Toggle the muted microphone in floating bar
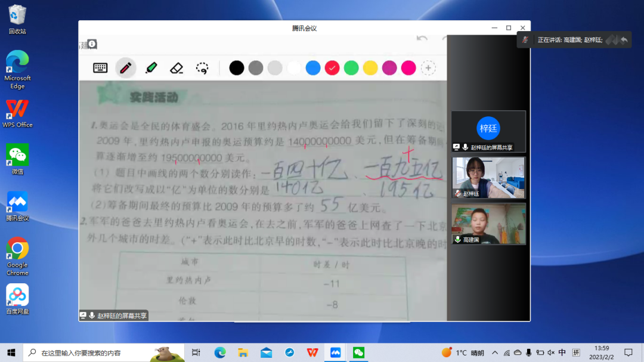This screenshot has width=644, height=362. [x=525, y=40]
